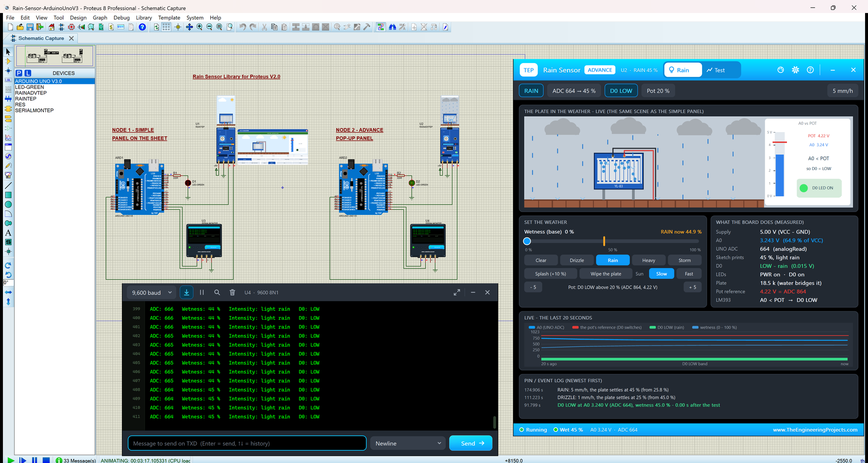Screen dimensions: 868x463
Task: Switch to the Rain tab in Rain Sensor
Action: pyautogui.click(x=682, y=70)
